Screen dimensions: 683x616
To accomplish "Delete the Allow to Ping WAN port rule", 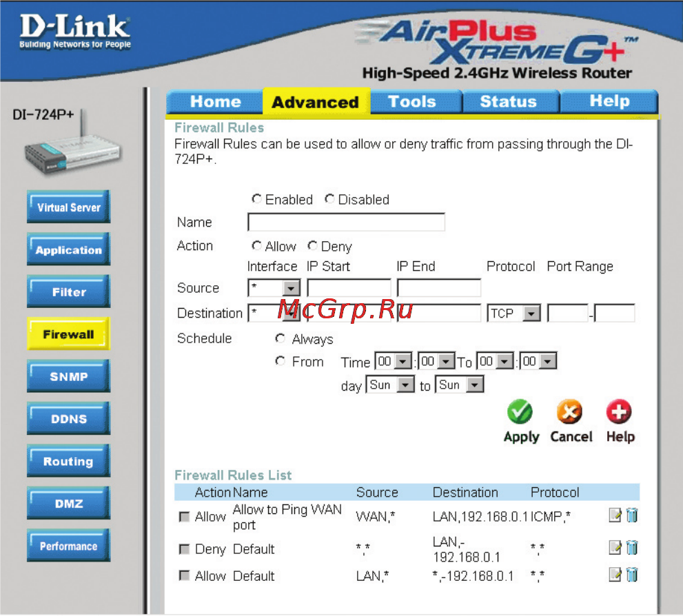I will click(631, 515).
